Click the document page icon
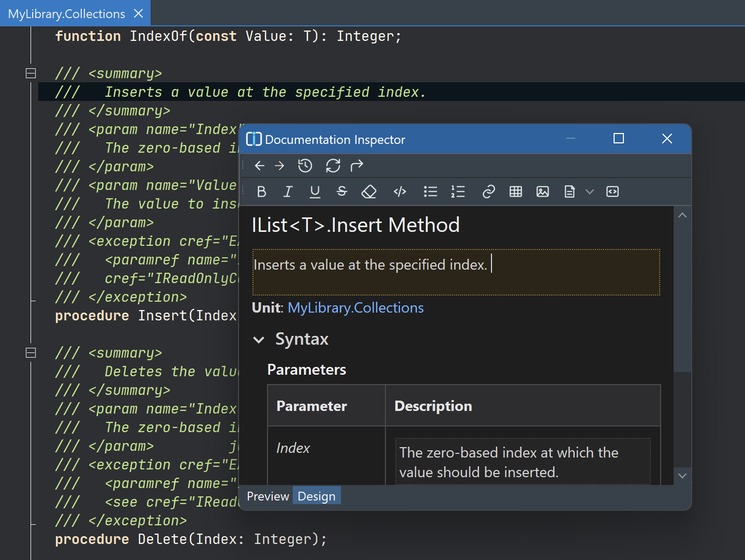Image resolution: width=745 pixels, height=560 pixels. click(x=570, y=192)
